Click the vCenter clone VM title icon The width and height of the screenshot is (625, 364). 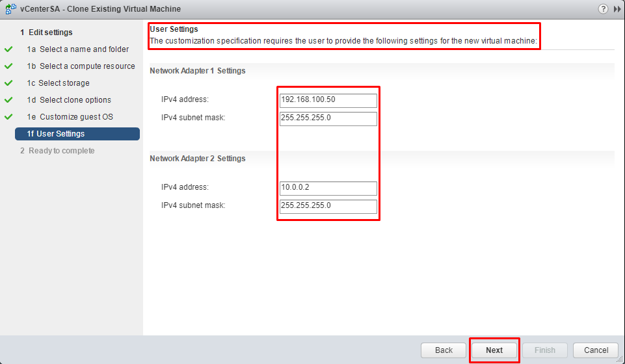click(10, 8)
